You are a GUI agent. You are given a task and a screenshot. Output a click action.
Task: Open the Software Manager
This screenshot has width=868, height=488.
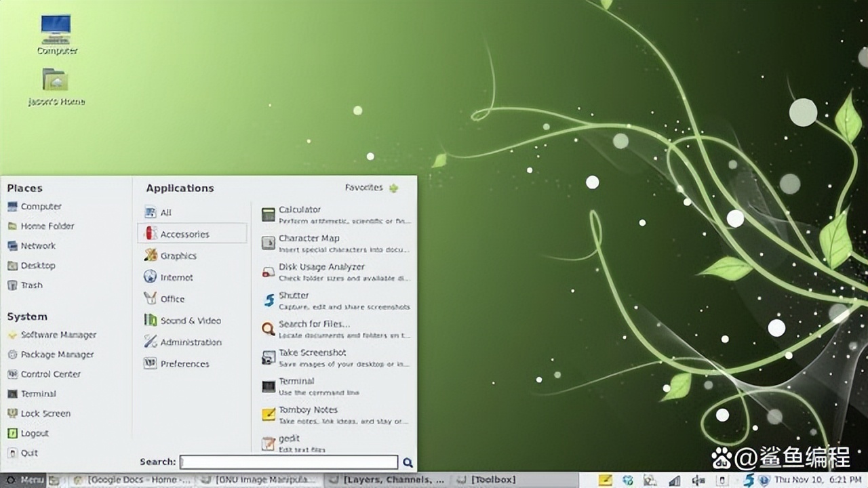click(x=58, y=335)
